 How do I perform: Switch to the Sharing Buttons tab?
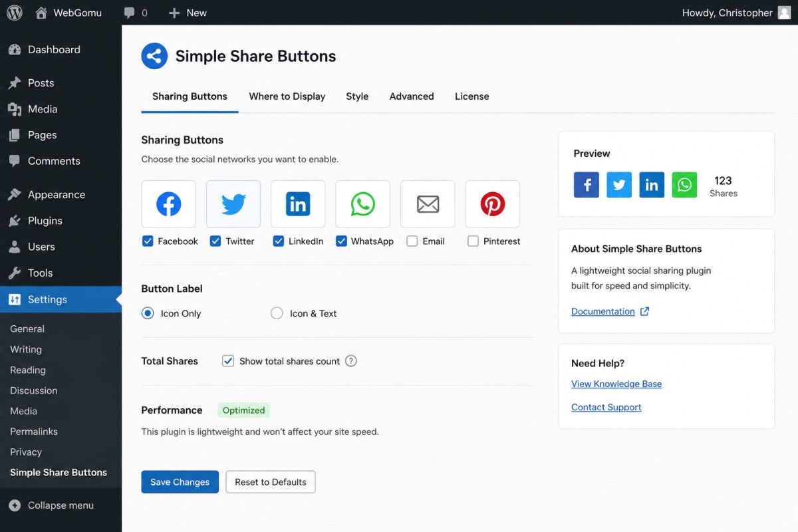tap(190, 96)
